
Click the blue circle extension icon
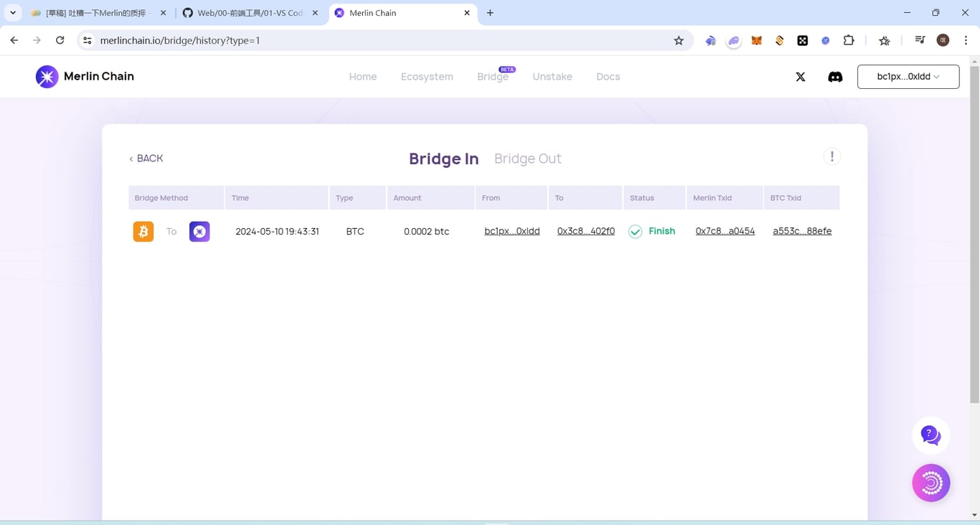coord(826,41)
